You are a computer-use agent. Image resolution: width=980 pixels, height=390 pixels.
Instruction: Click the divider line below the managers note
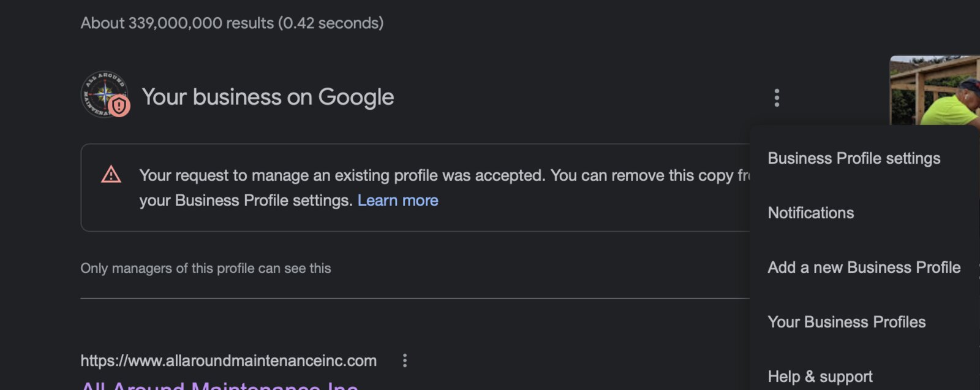(x=415, y=299)
